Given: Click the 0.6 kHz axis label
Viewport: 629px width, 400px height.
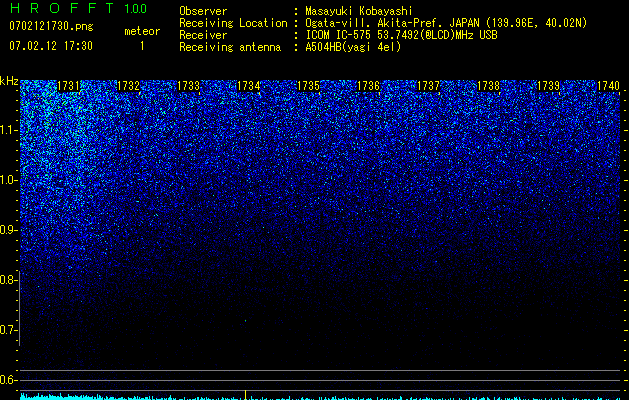Looking at the screenshot, I should [8, 380].
